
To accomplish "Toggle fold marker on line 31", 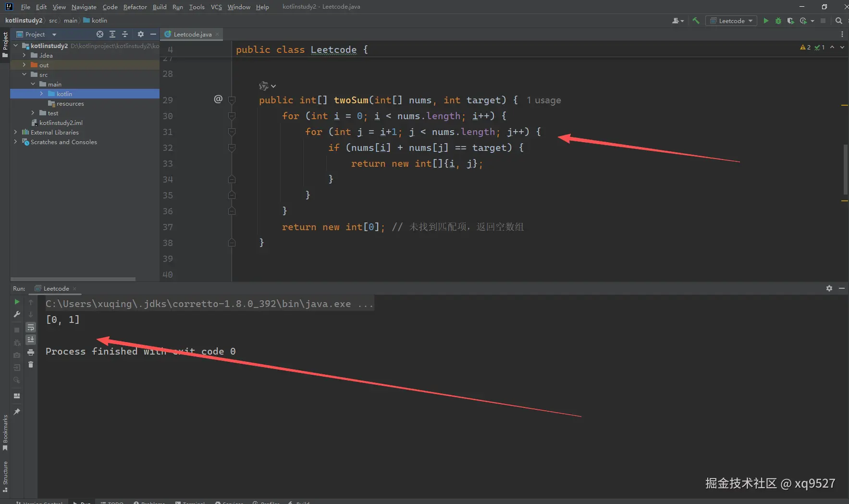I will [x=232, y=132].
